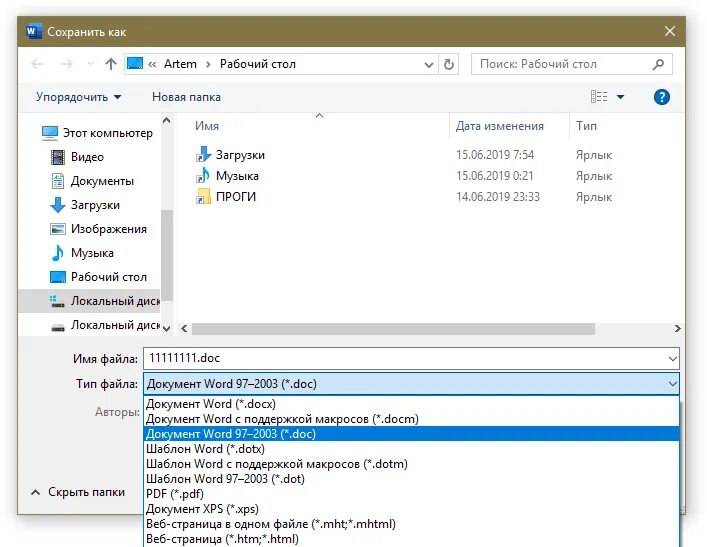Select Шаблон Word 97–2003 (*.dot)
The image size is (707, 547).
click(x=411, y=478)
